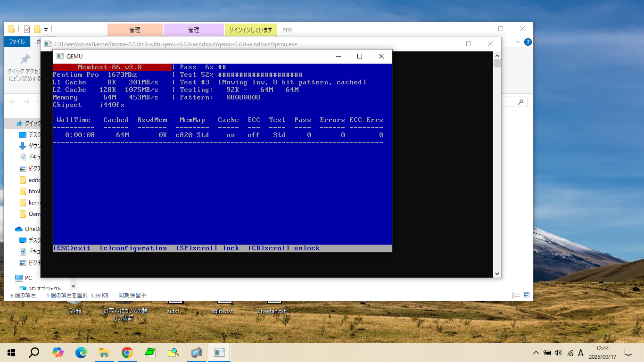Select the purple 管理 ribbon tab

pyautogui.click(x=194, y=30)
